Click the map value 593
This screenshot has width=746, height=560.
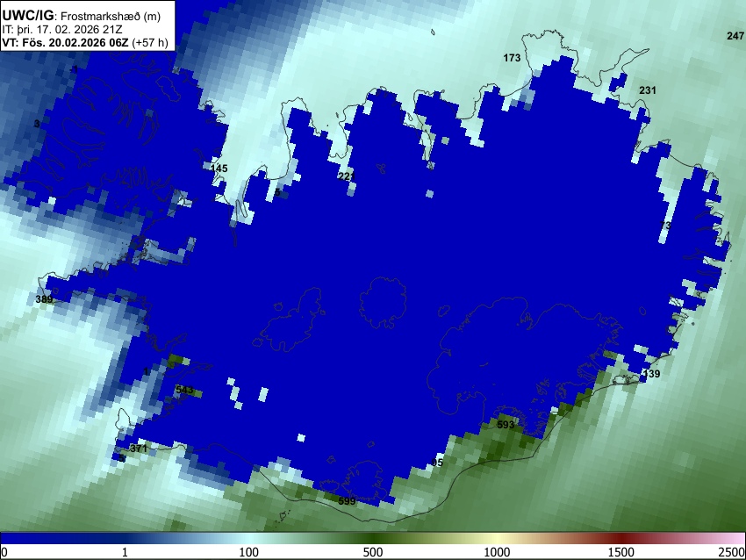[506, 425]
